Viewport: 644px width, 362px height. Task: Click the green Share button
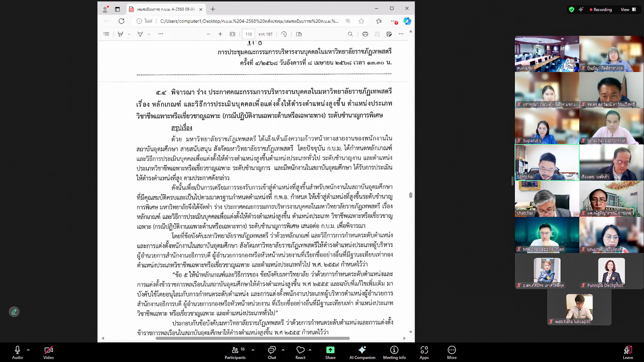pyautogui.click(x=330, y=352)
